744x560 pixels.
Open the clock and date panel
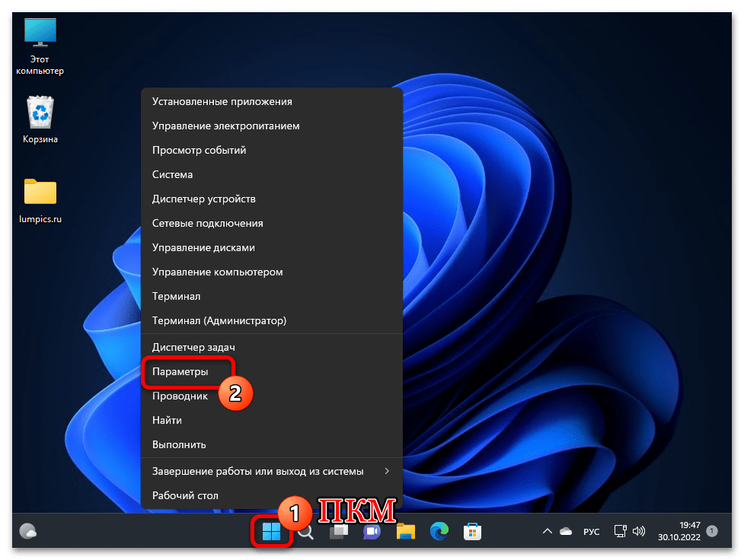pyautogui.click(x=676, y=531)
